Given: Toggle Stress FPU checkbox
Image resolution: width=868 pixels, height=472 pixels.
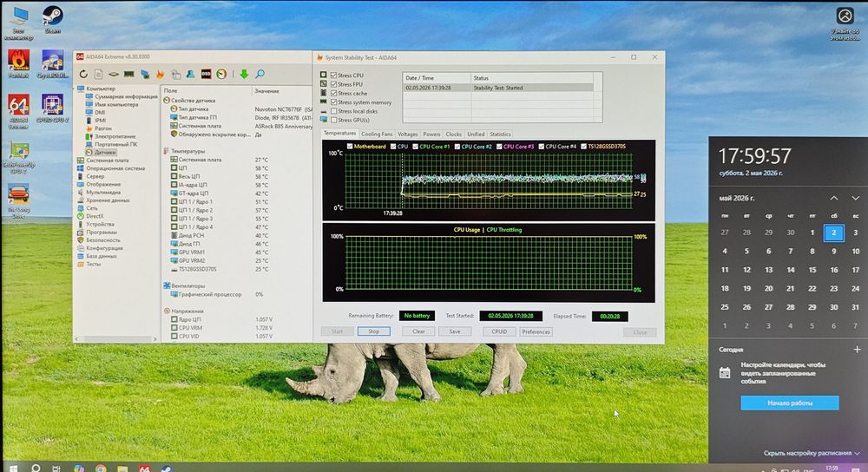Looking at the screenshot, I should [x=334, y=84].
